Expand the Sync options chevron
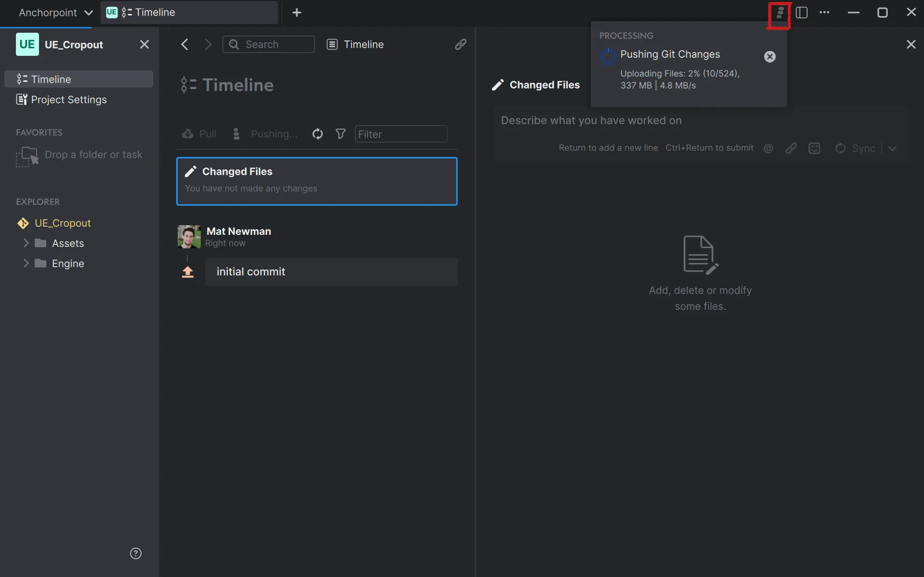This screenshot has width=924, height=577. (893, 148)
